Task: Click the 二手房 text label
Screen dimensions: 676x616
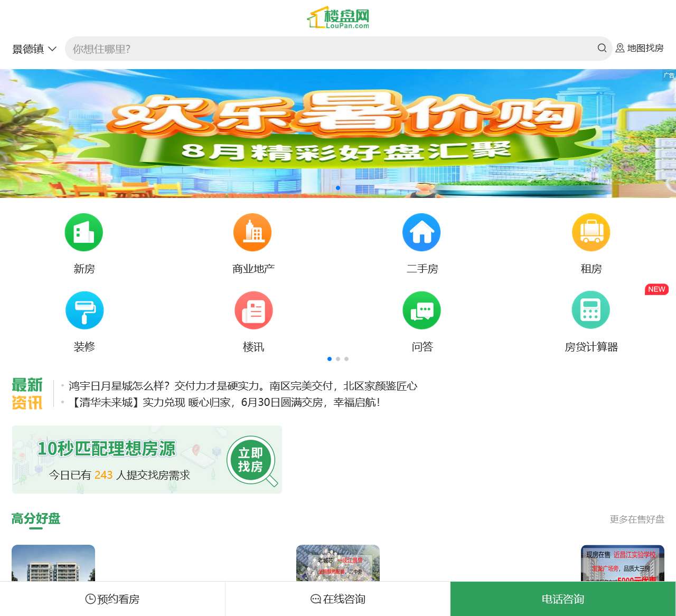Action: (422, 269)
